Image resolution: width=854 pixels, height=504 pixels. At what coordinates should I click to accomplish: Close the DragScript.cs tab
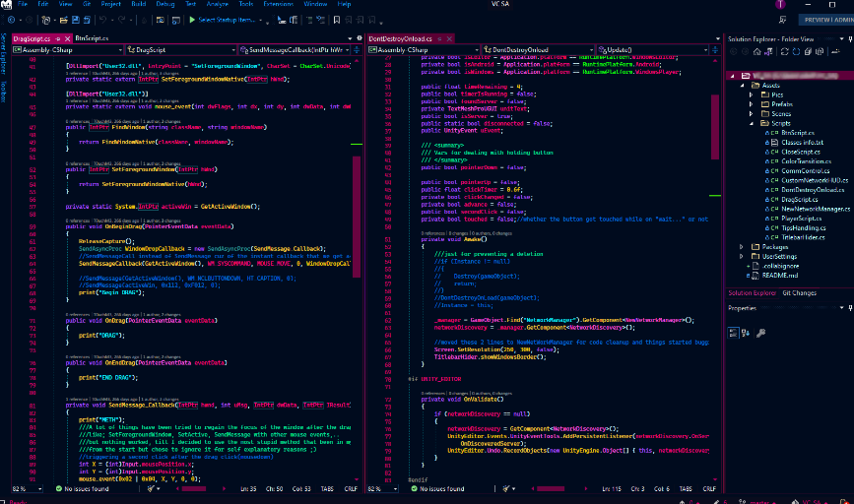(x=68, y=38)
